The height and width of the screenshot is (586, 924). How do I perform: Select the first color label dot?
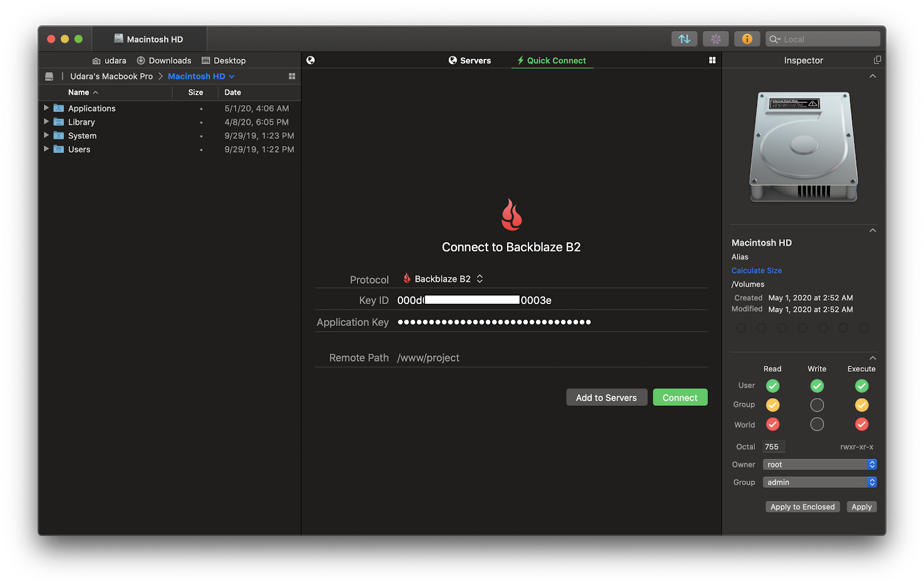point(741,328)
